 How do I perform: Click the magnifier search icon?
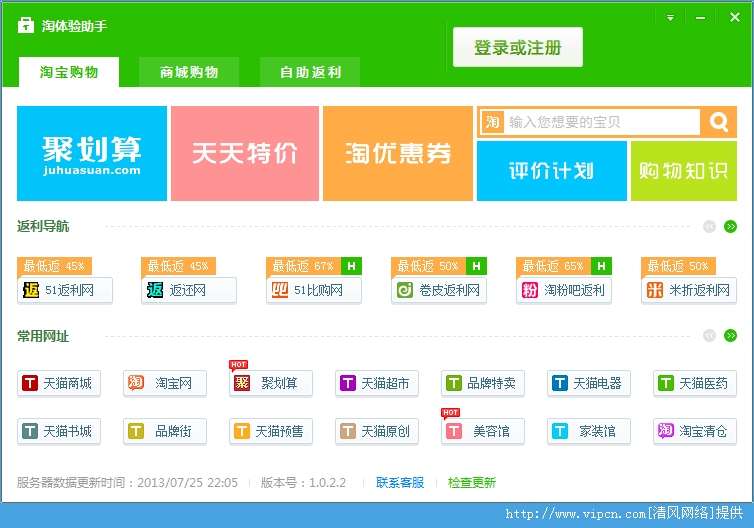pyautogui.click(x=718, y=122)
